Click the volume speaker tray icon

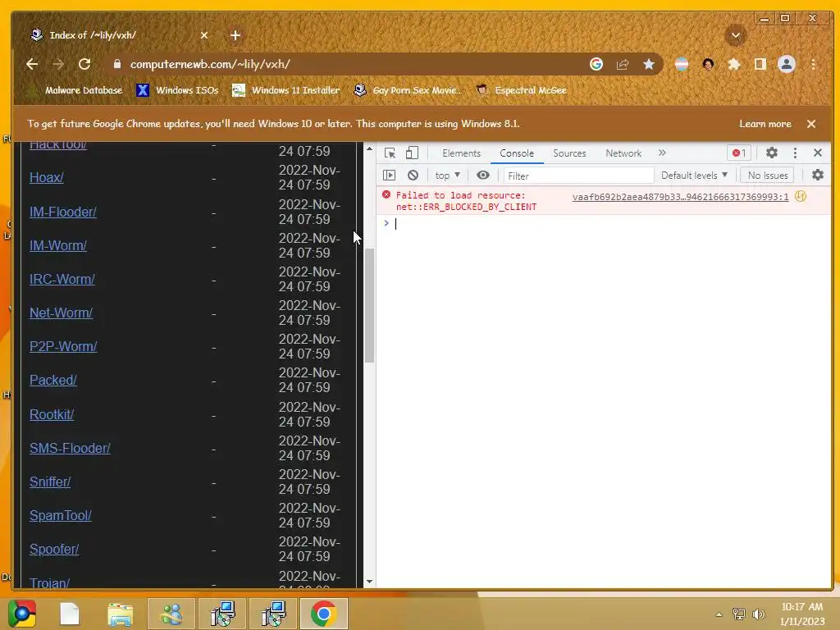758,614
